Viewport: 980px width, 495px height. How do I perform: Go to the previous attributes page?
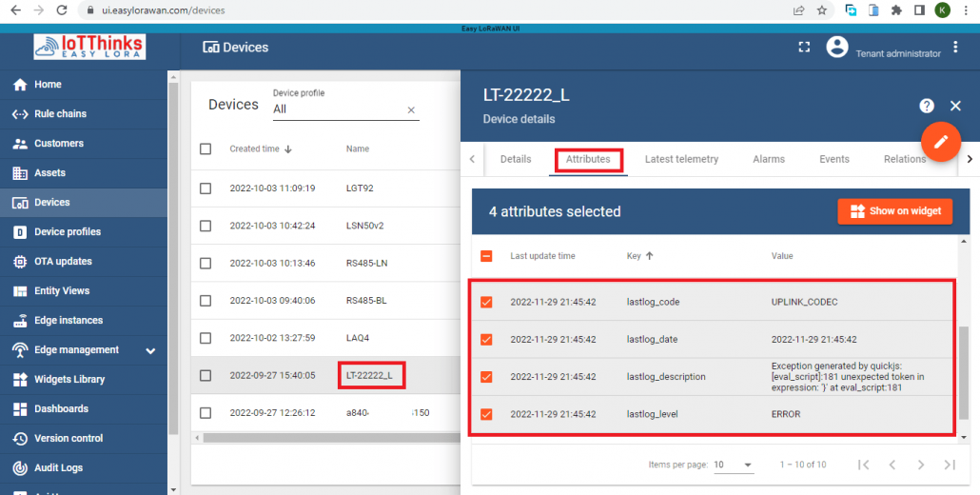pyautogui.click(x=892, y=465)
